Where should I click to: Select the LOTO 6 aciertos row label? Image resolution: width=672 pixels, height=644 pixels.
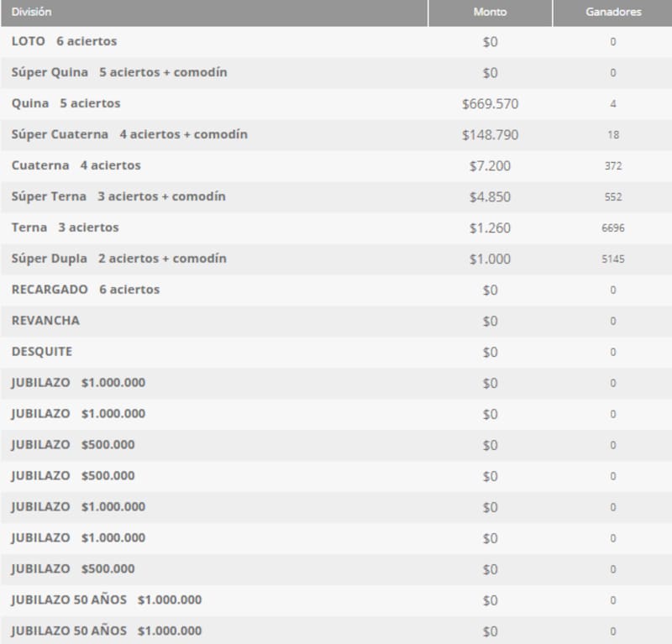65,41
